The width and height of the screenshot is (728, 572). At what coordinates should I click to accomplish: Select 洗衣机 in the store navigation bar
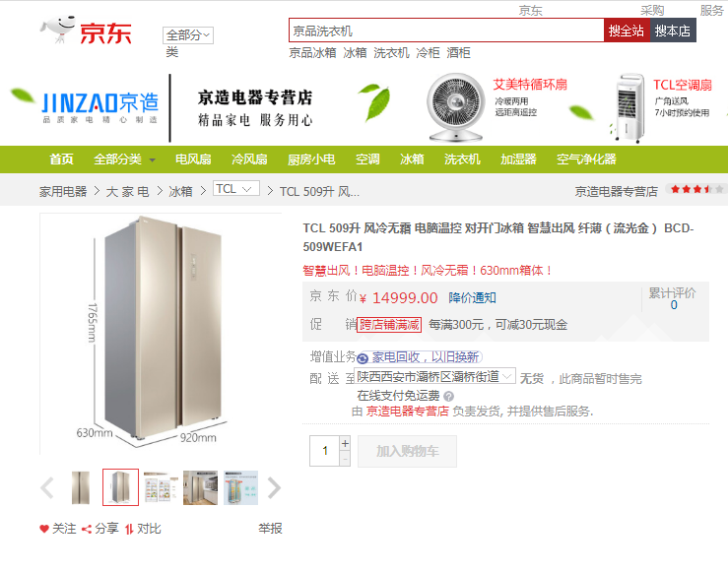pyautogui.click(x=462, y=159)
